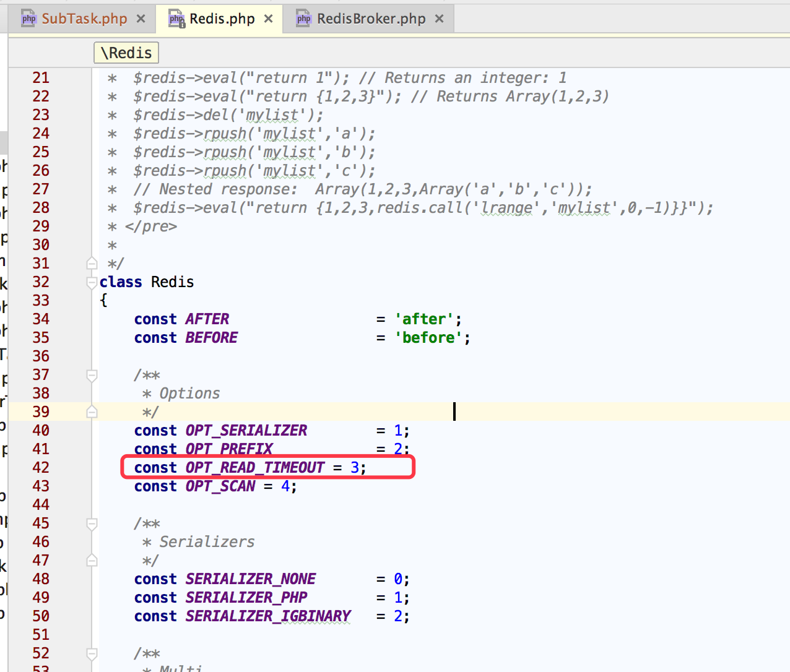790x672 pixels.
Task: Close the RedisBroker.php tab
Action: 440,19
